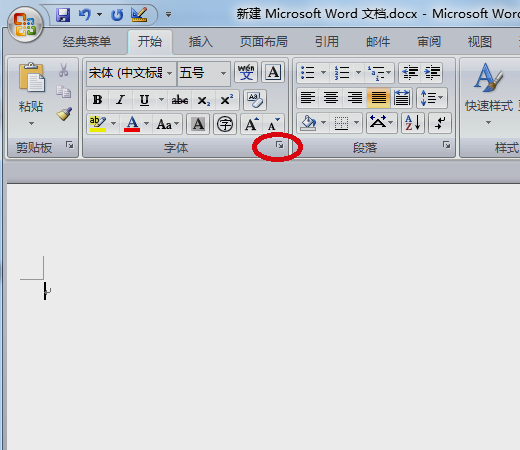
Task: Click the Clear Formatting eraser icon
Action: point(255,100)
